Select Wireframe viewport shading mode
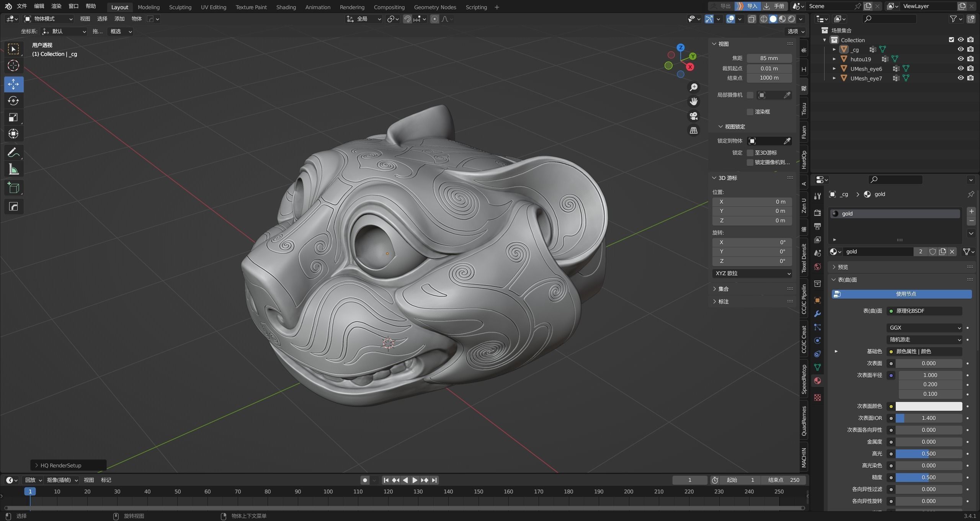Screen dimensions: 980x521 764,19
